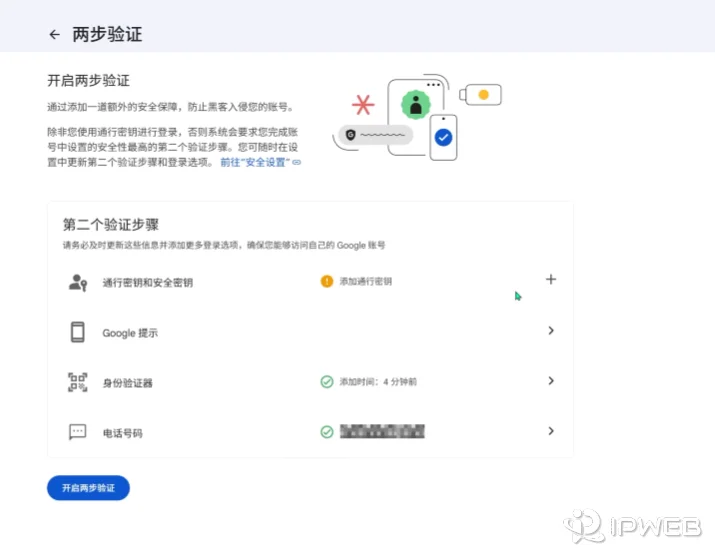The image size is (715, 556).
Task: Click the phone icon for Google 提示
Action: [x=78, y=332]
